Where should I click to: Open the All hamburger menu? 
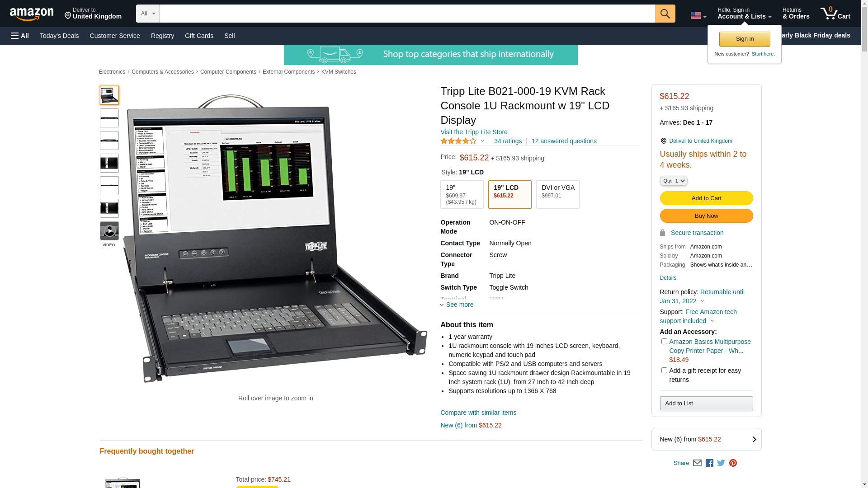pyautogui.click(x=20, y=36)
